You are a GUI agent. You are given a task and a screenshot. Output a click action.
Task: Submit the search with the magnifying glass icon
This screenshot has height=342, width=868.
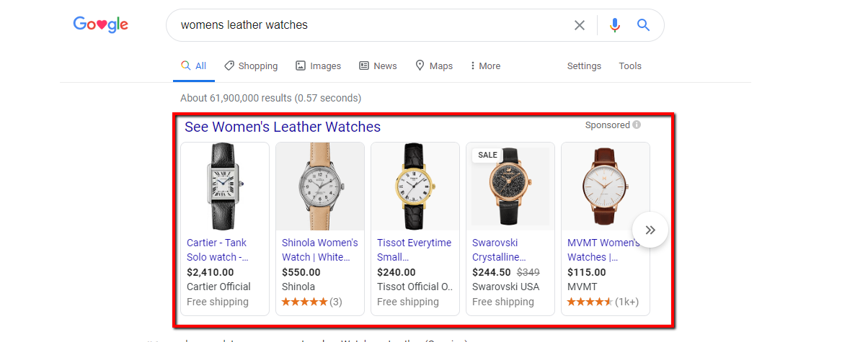(x=644, y=25)
